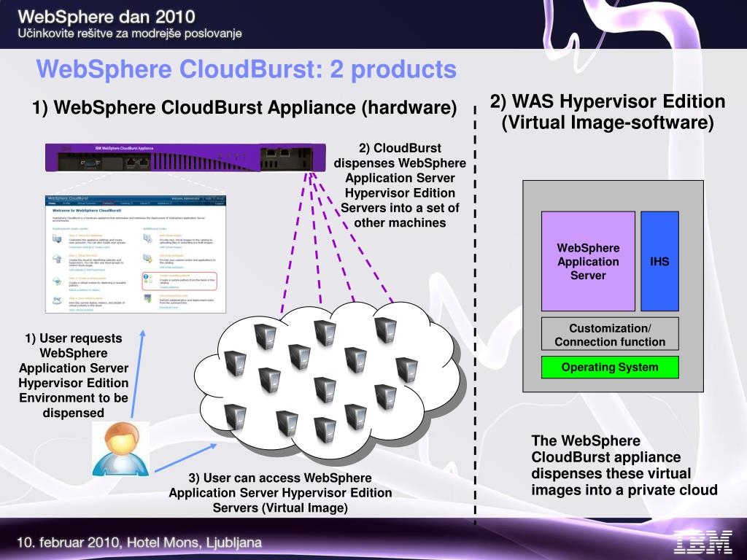The width and height of the screenshot is (747, 560).
Task: Click the View virtual systems step icon
Action: click(x=57, y=301)
